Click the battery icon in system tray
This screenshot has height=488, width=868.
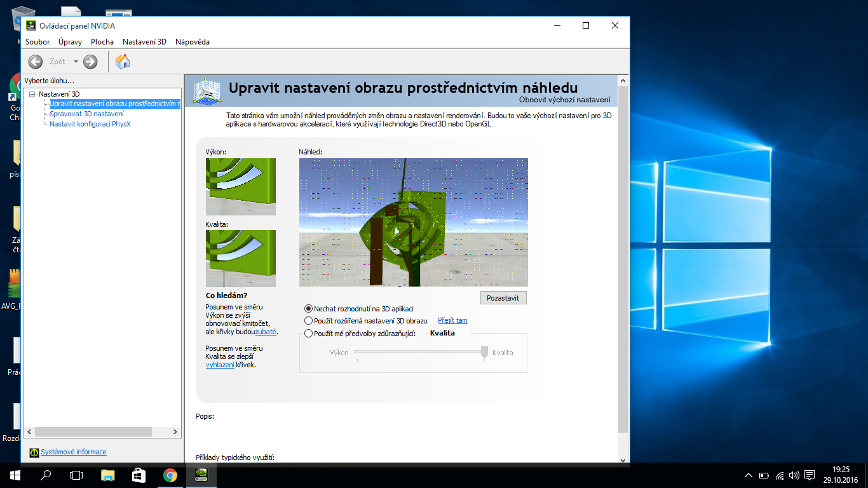[763, 475]
